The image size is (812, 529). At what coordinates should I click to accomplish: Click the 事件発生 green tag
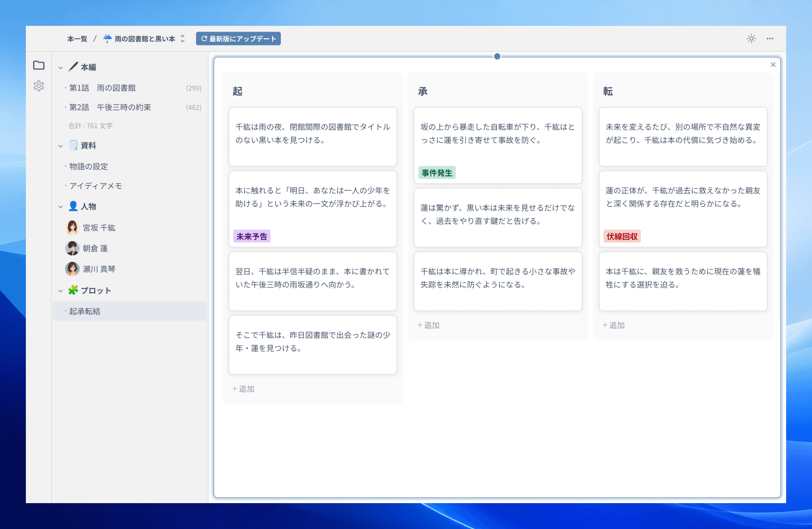pyautogui.click(x=437, y=173)
